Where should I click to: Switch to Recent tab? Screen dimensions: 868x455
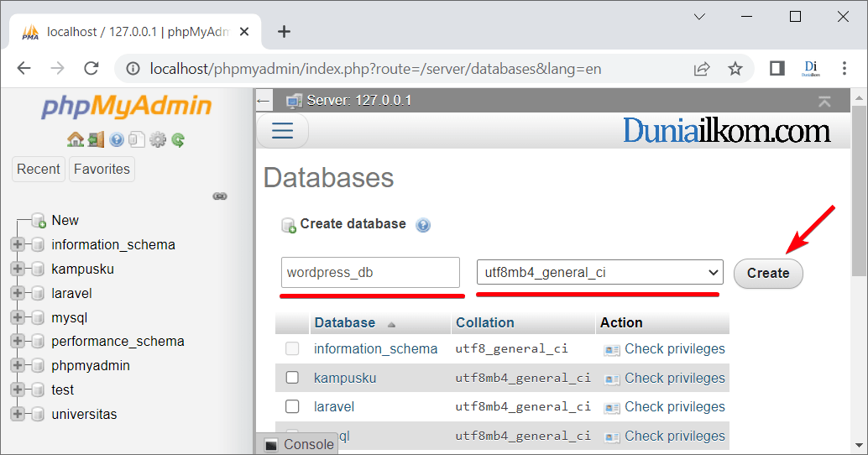[39, 169]
